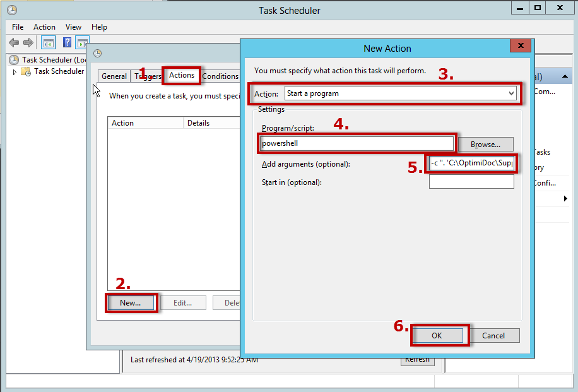Click the Task Scheduler Library folder icon
This screenshot has width=578, height=392.
pyautogui.click(x=26, y=71)
